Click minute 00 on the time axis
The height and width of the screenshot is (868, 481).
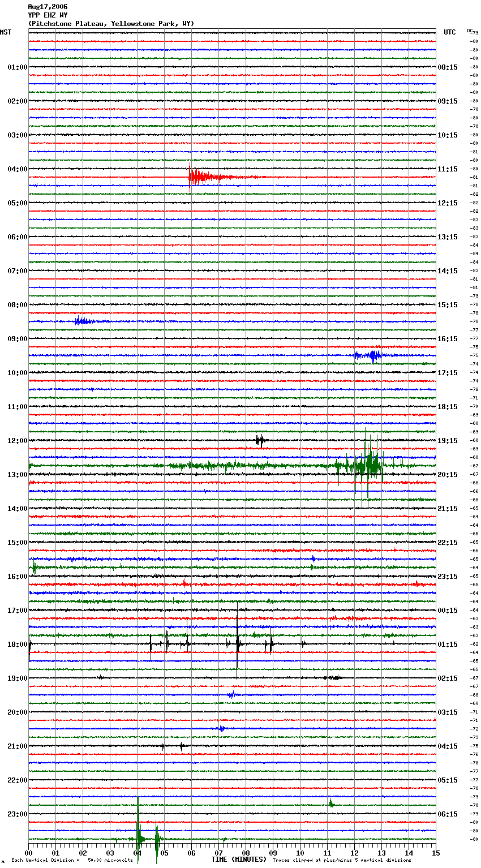pyautogui.click(x=29, y=853)
